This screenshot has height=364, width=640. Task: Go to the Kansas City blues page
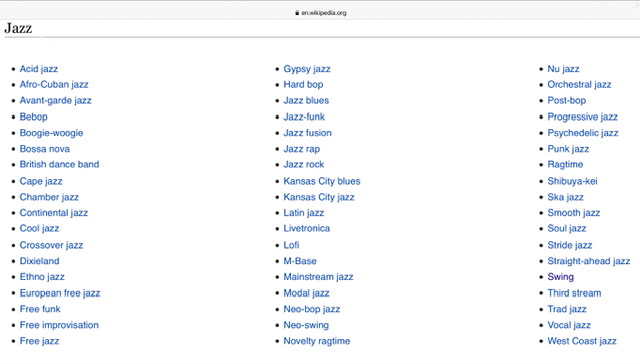tap(322, 181)
